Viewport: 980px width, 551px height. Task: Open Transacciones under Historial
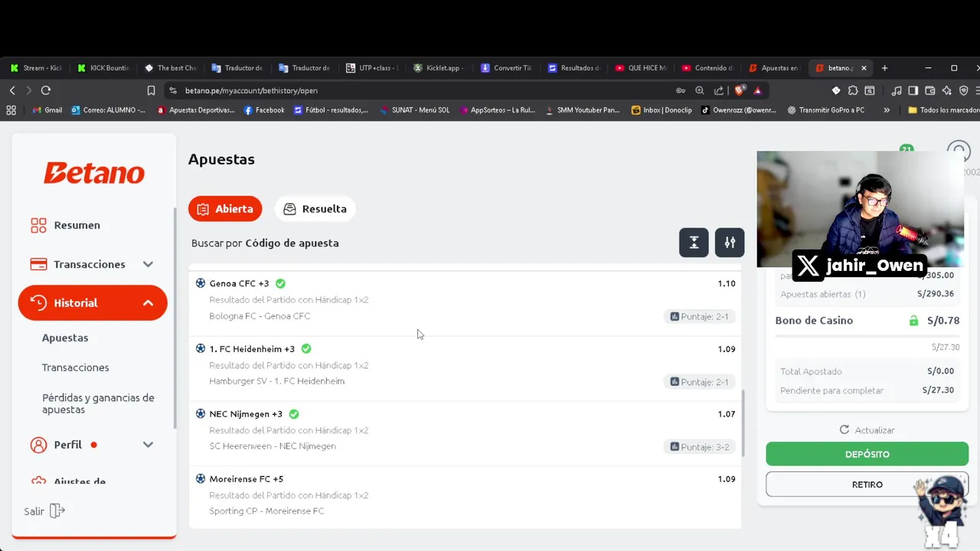[75, 367]
